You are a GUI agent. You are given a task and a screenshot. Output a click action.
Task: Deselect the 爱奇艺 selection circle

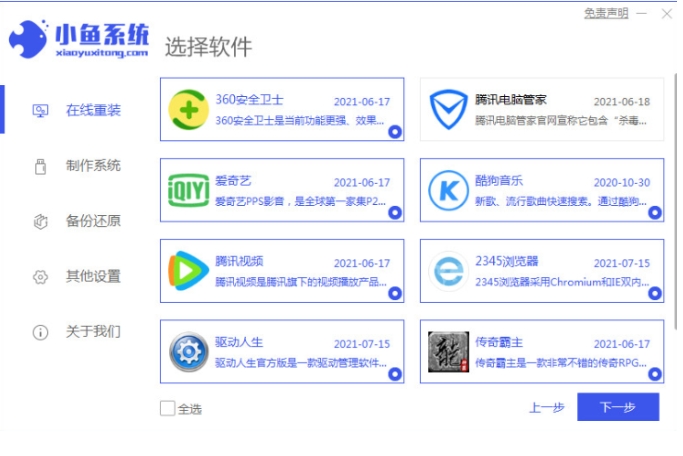[395, 213]
